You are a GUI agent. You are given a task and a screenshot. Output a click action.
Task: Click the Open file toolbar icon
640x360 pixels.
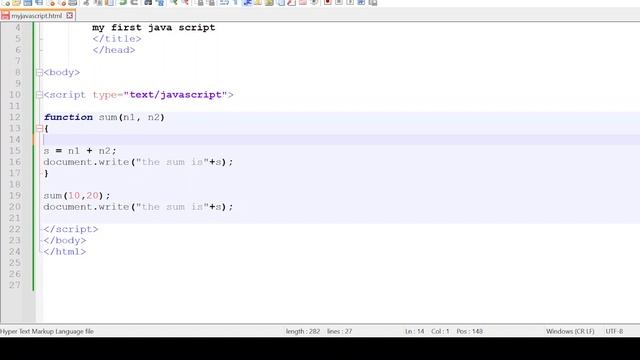pyautogui.click(x=16, y=3)
